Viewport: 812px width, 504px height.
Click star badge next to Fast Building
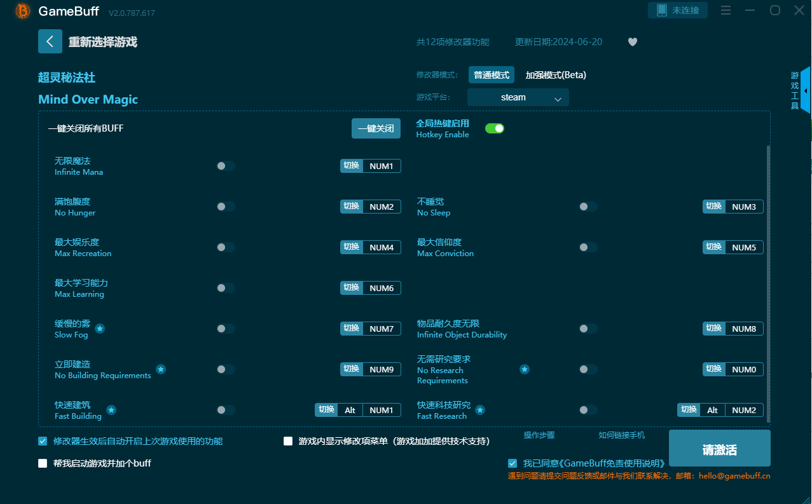point(111,410)
